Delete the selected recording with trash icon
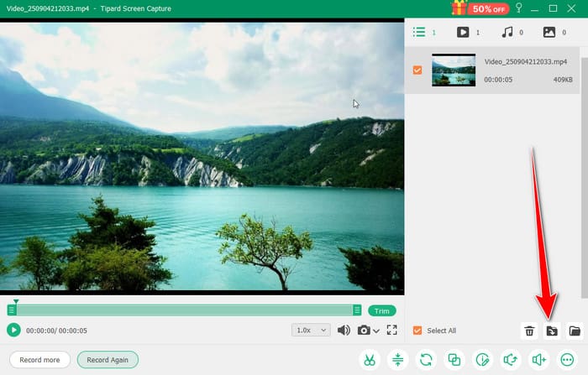 pyautogui.click(x=529, y=331)
